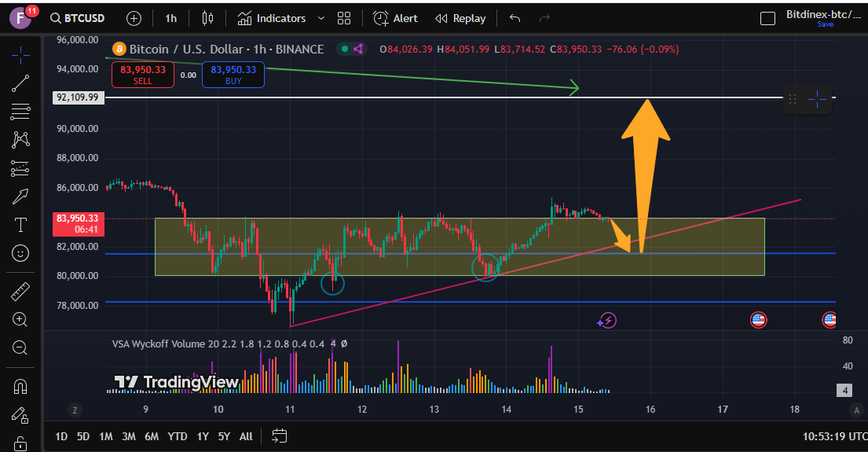Open the XABCD pattern tools
Viewport: 868px width, 452px height.
(x=20, y=140)
